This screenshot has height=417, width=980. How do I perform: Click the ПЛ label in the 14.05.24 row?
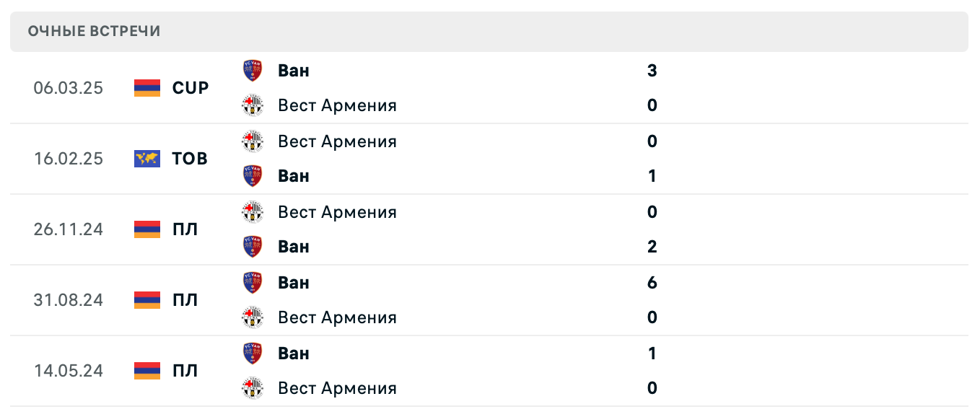pos(187,370)
